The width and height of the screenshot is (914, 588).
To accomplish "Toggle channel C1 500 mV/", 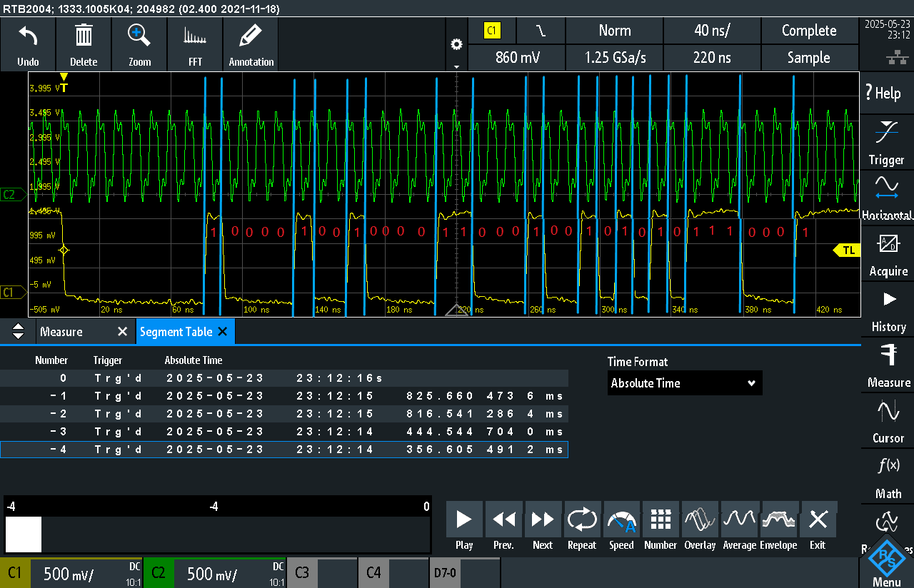I will [x=71, y=573].
